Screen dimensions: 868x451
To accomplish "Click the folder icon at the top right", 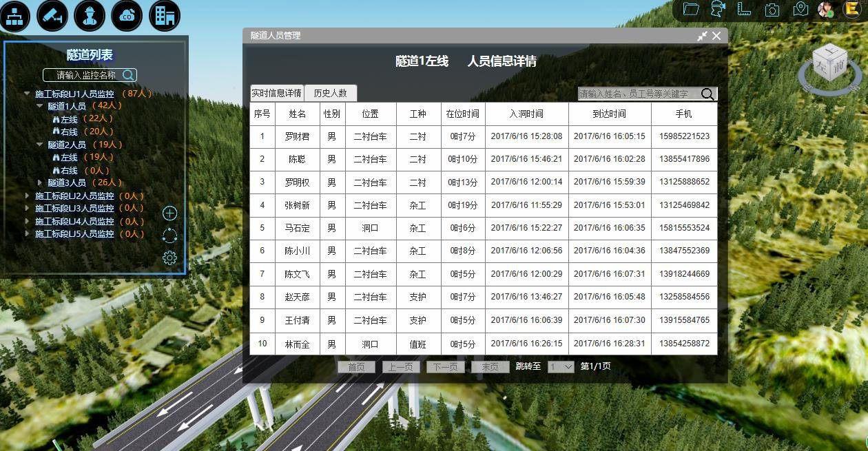I will (691, 9).
